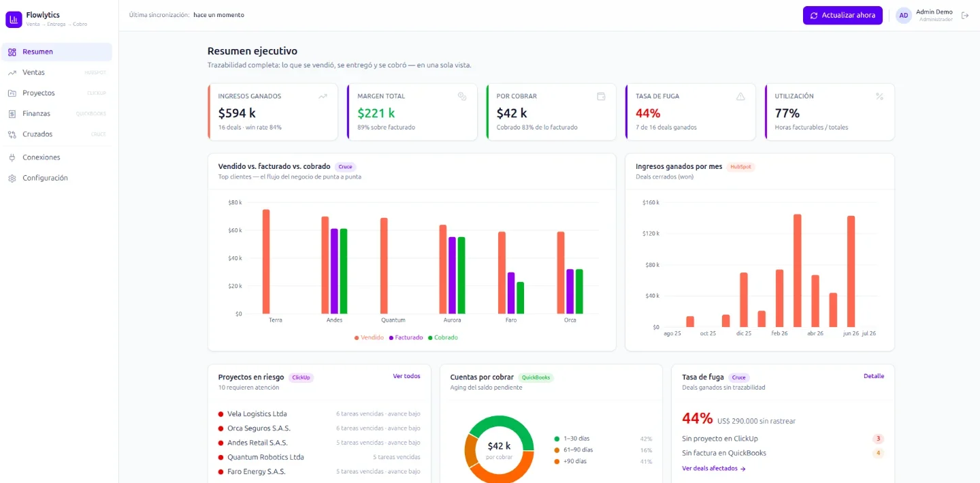Select Faro Energy S.A.S. project row
The height and width of the screenshot is (483, 980).
[x=319, y=471]
